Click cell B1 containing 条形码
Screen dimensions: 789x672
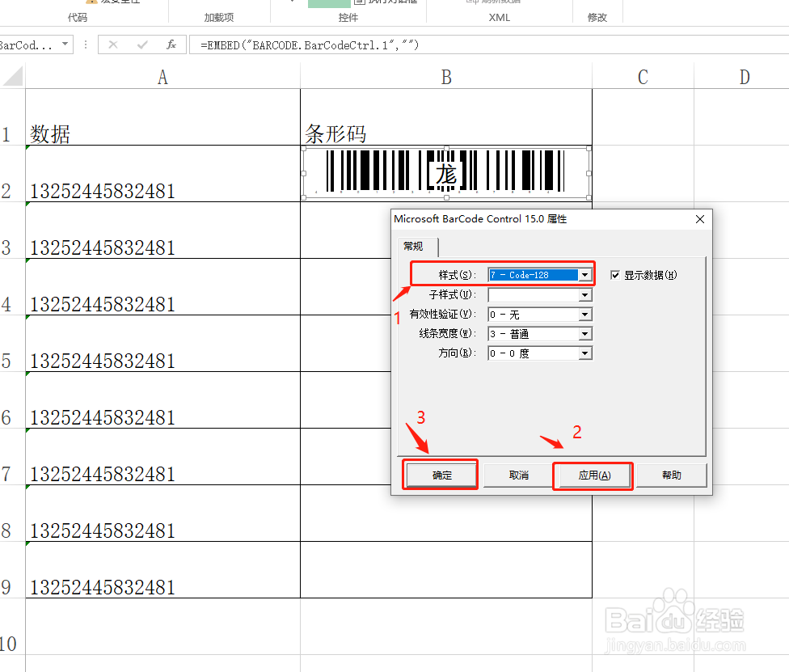[x=445, y=117]
